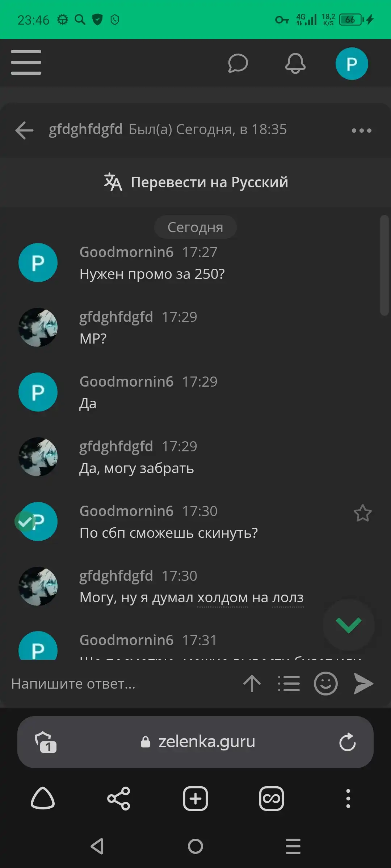
Task: Open browser tabs switcher showing 1
Action: (46, 742)
